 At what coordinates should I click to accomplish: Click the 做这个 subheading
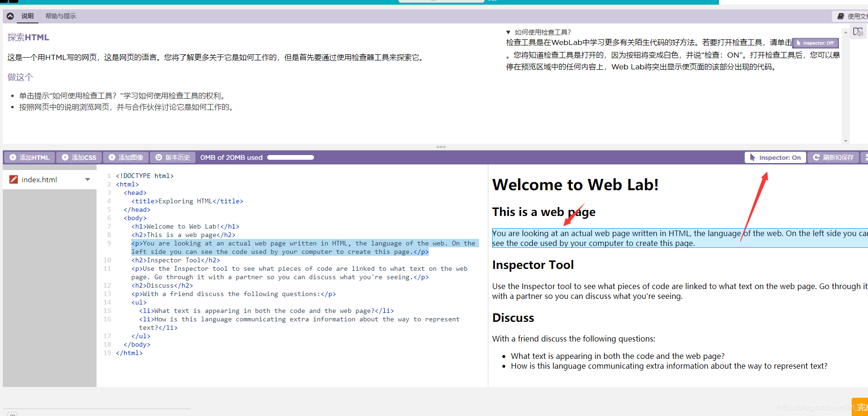(x=20, y=77)
